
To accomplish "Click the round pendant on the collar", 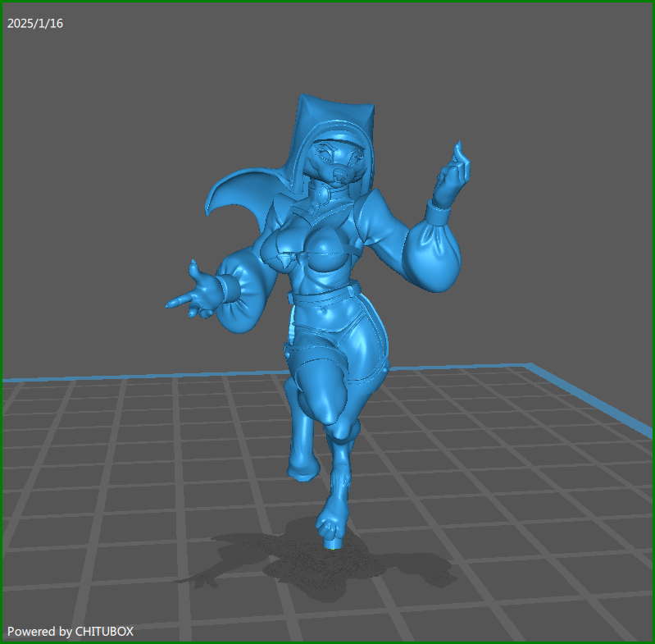I will (325, 195).
